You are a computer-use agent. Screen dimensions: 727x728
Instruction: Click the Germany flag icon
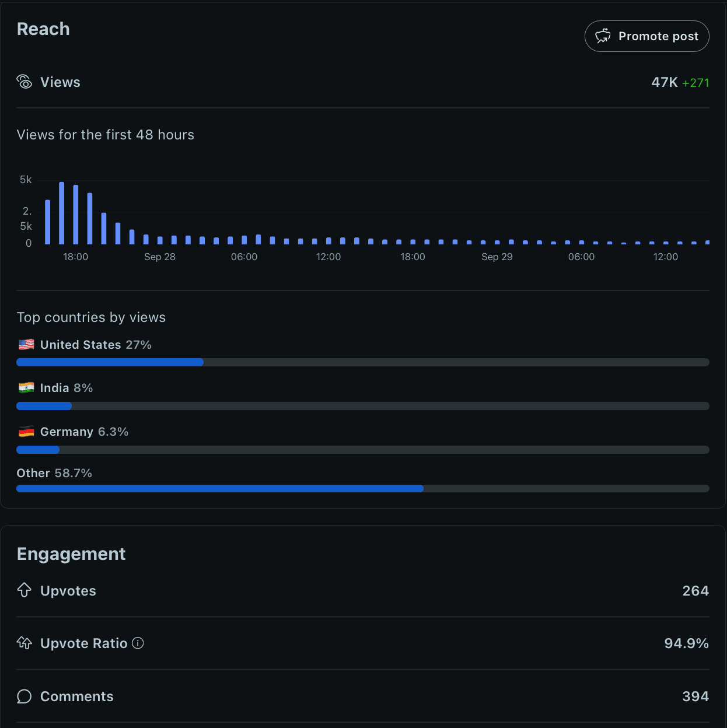tap(26, 432)
